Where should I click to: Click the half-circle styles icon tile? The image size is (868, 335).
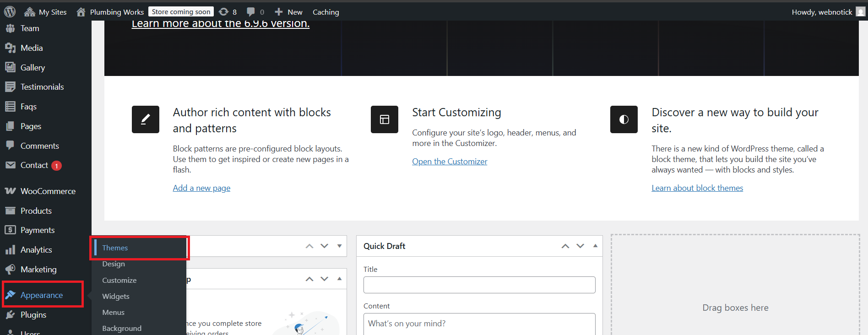624,119
